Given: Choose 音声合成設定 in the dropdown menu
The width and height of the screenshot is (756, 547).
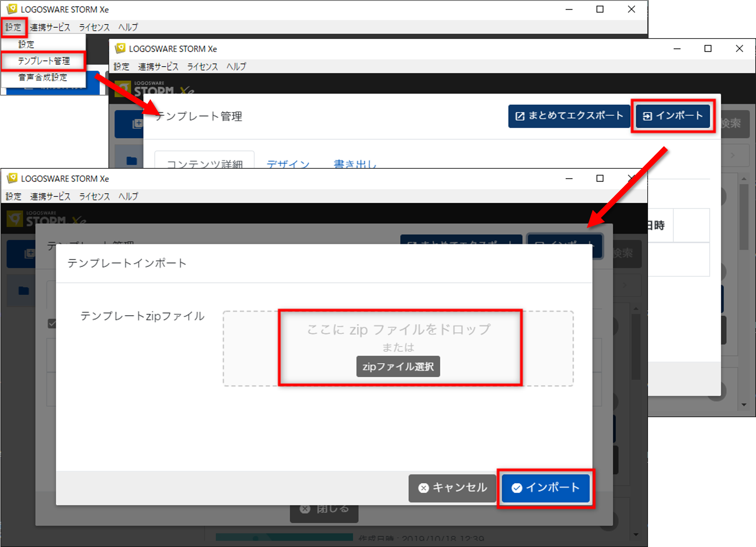Looking at the screenshot, I should click(43, 78).
